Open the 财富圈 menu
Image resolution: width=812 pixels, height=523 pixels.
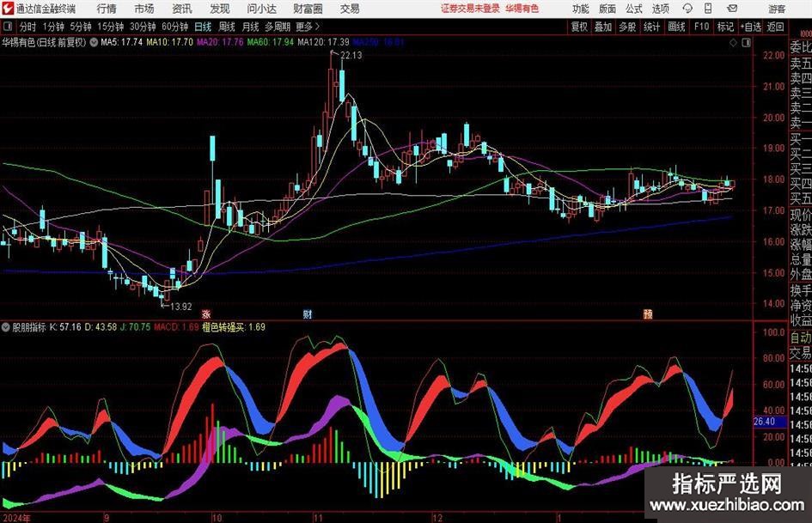tap(308, 9)
